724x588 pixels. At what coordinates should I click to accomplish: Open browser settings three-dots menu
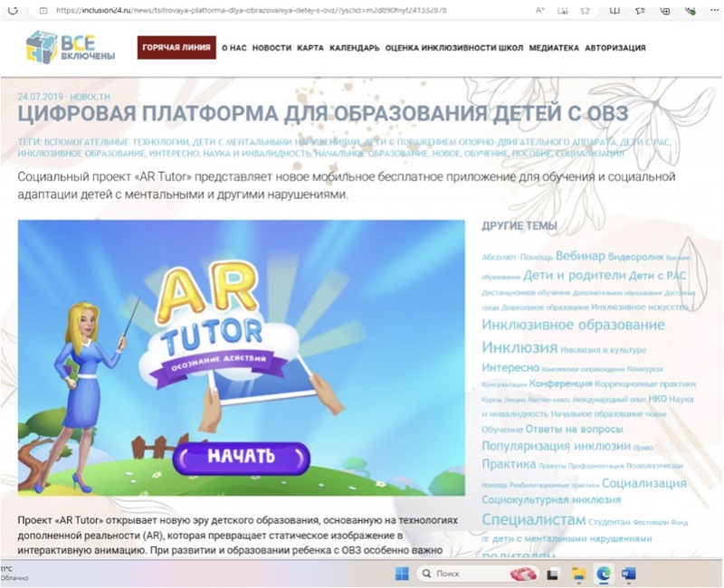click(x=714, y=10)
